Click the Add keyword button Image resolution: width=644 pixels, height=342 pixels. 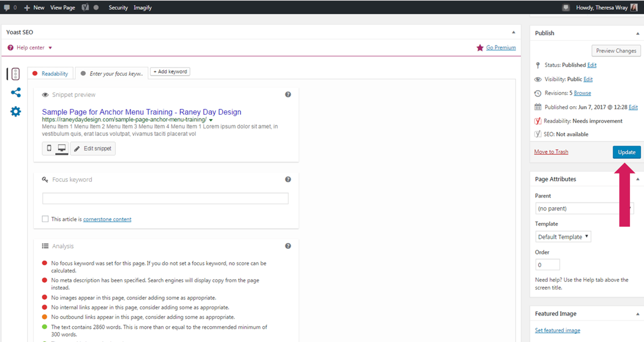(x=170, y=72)
